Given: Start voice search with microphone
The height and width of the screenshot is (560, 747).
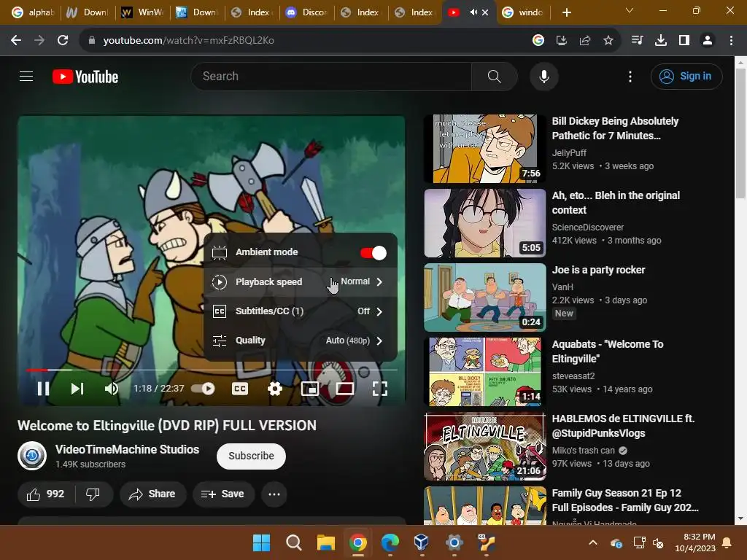Looking at the screenshot, I should coord(544,76).
